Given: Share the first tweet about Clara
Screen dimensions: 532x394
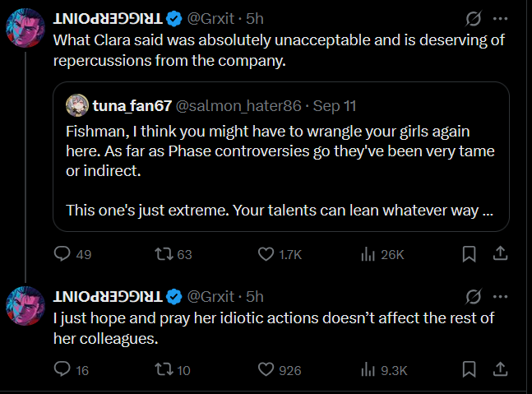Looking at the screenshot, I should click(498, 255).
